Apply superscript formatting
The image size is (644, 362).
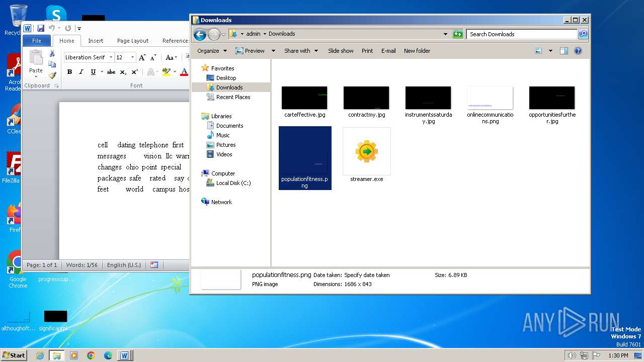(134, 72)
